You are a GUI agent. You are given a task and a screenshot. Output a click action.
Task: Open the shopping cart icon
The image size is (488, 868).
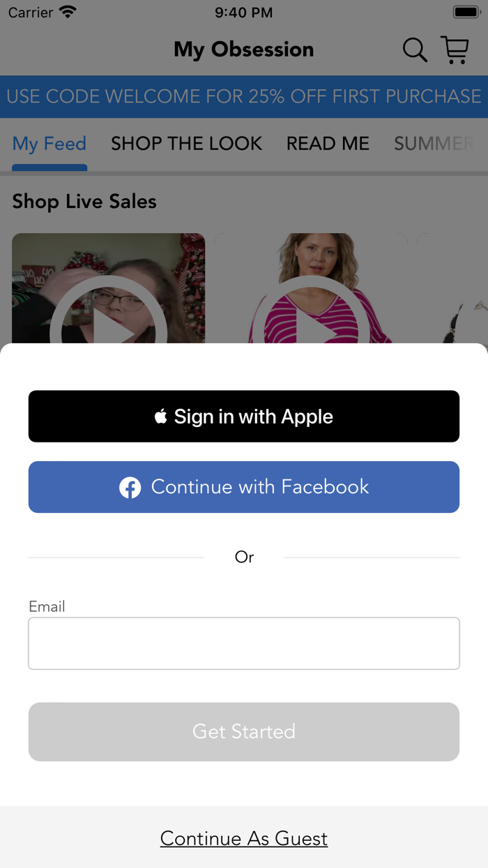[x=455, y=50]
